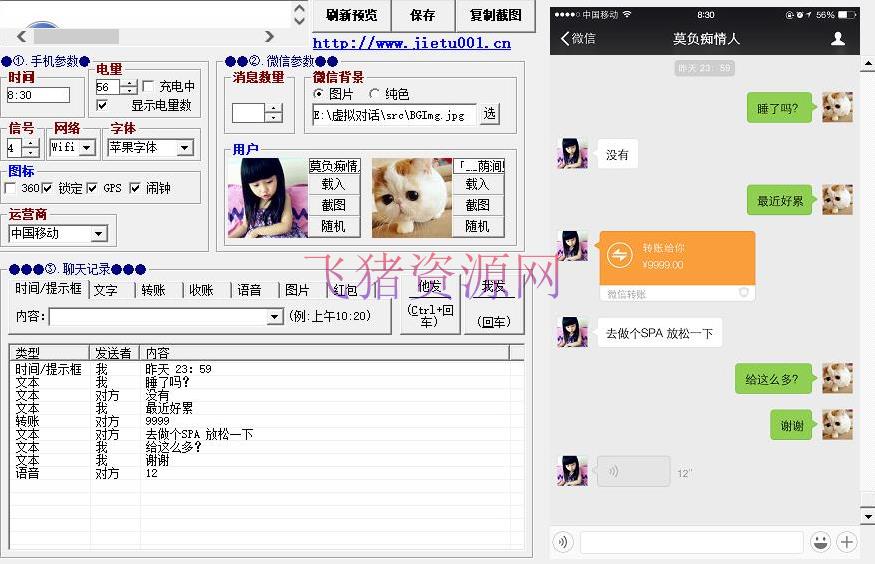Viewport: 875px width, 564px height.
Task: Click the left scroll arrow at top
Action: click(21, 37)
